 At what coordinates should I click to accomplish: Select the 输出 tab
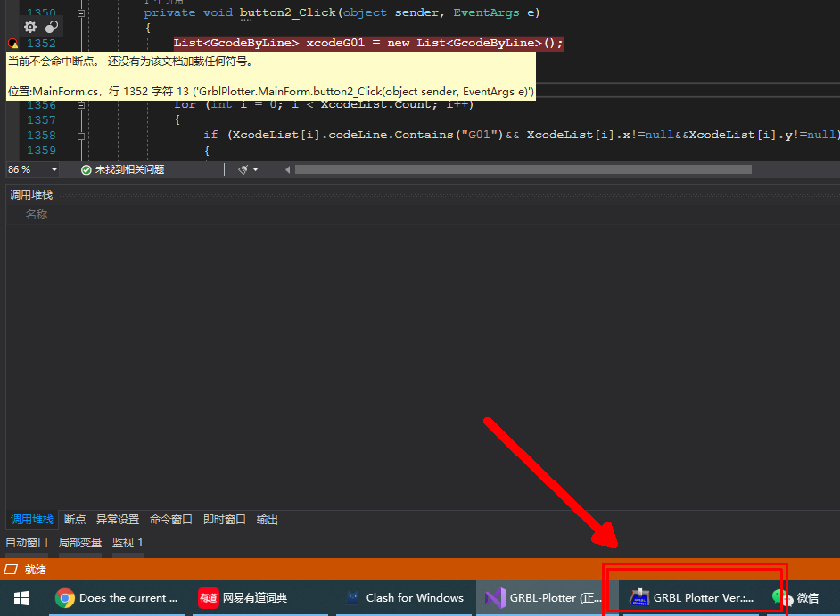point(268,520)
